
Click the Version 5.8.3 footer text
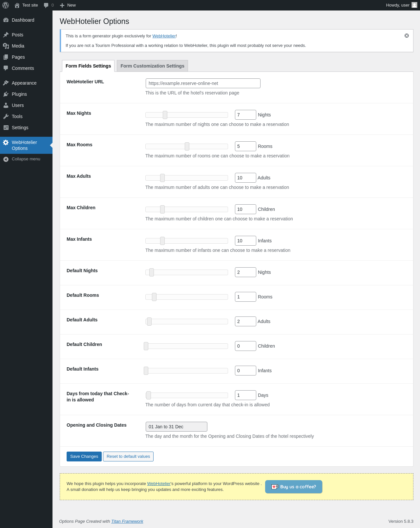coord(401,521)
